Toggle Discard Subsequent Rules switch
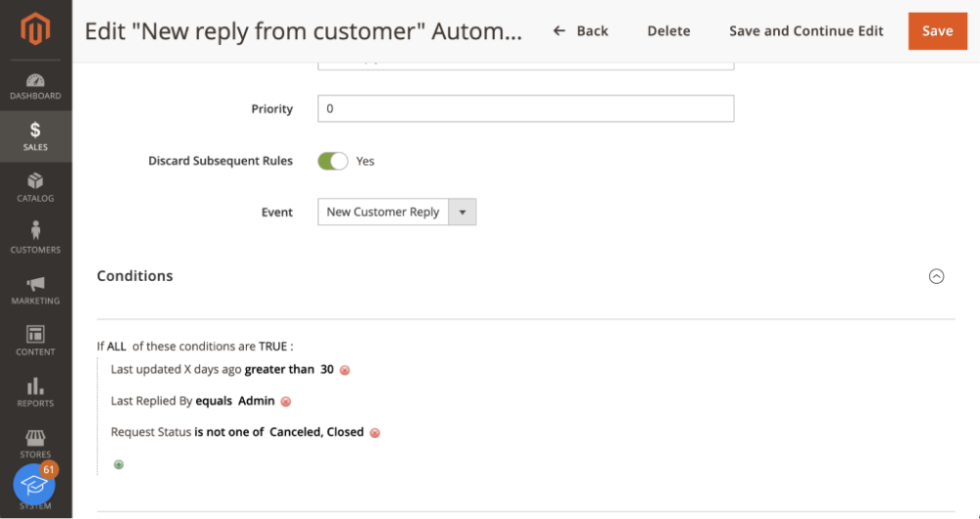The width and height of the screenshot is (980, 519). point(332,162)
